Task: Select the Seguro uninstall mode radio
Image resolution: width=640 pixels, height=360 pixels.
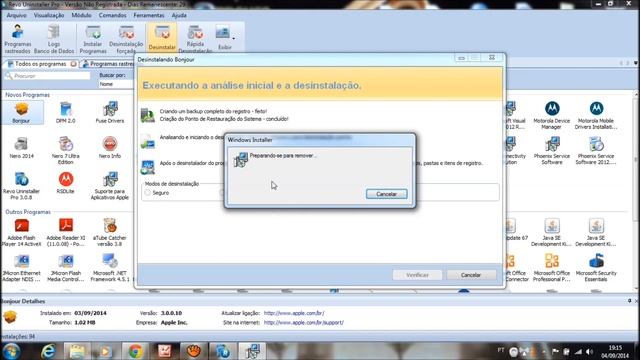Action: pos(148,193)
